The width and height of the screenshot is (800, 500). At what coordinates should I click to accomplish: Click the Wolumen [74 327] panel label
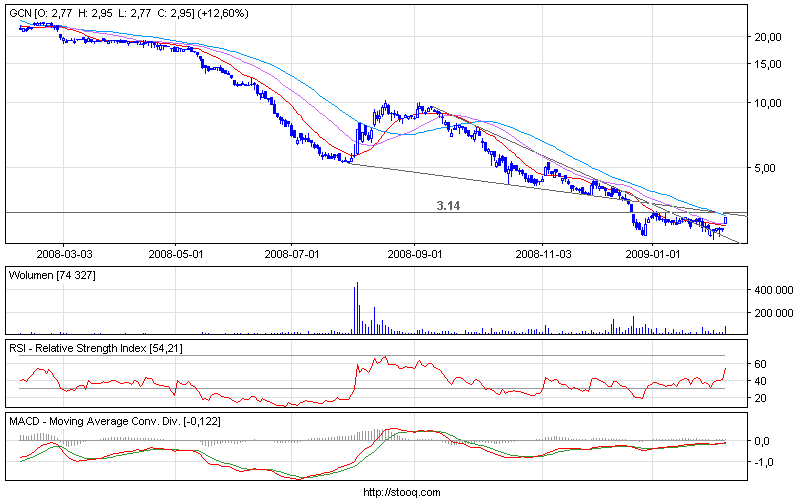pyautogui.click(x=51, y=273)
